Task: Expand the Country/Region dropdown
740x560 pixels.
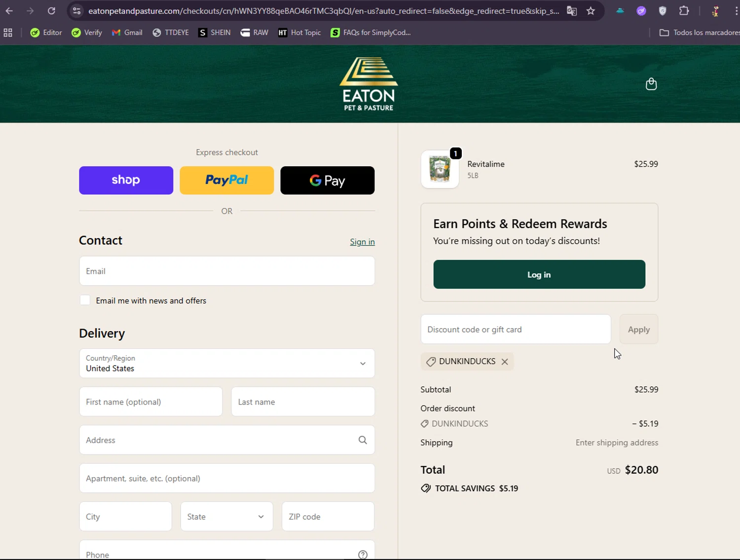Action: [227, 363]
